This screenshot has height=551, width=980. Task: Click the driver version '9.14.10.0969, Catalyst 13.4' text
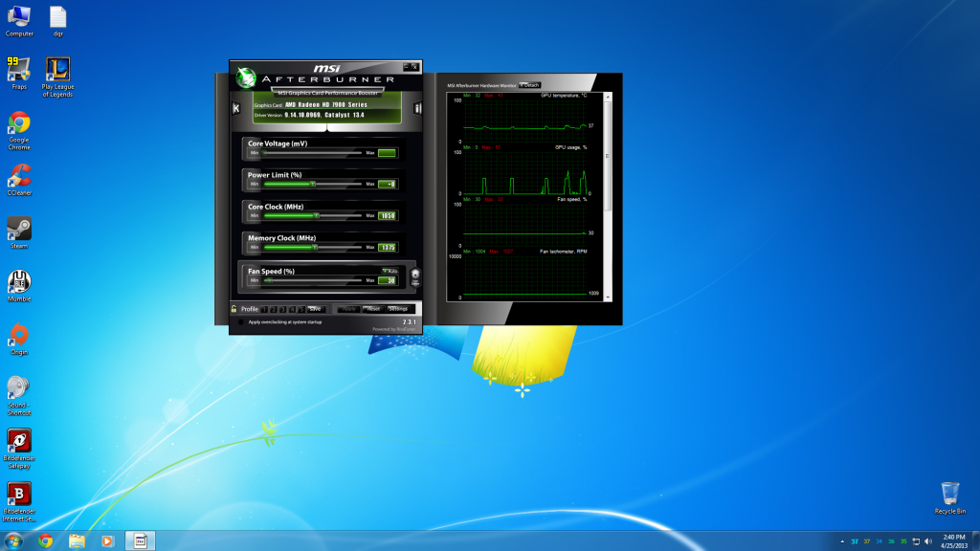pos(323,115)
